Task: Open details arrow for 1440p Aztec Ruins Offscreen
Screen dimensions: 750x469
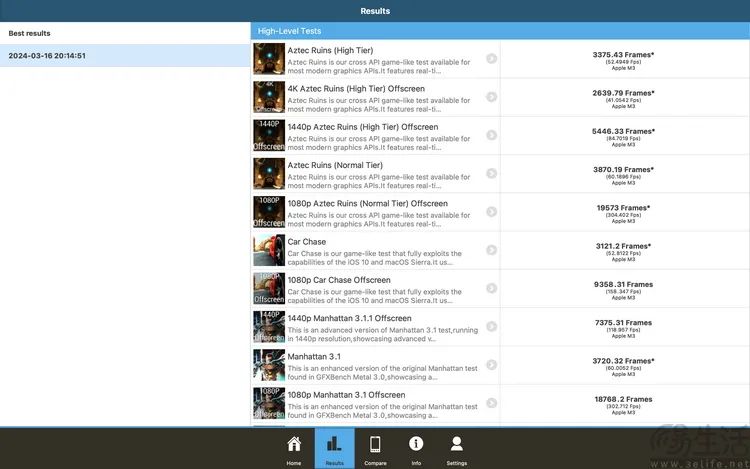Action: point(491,135)
